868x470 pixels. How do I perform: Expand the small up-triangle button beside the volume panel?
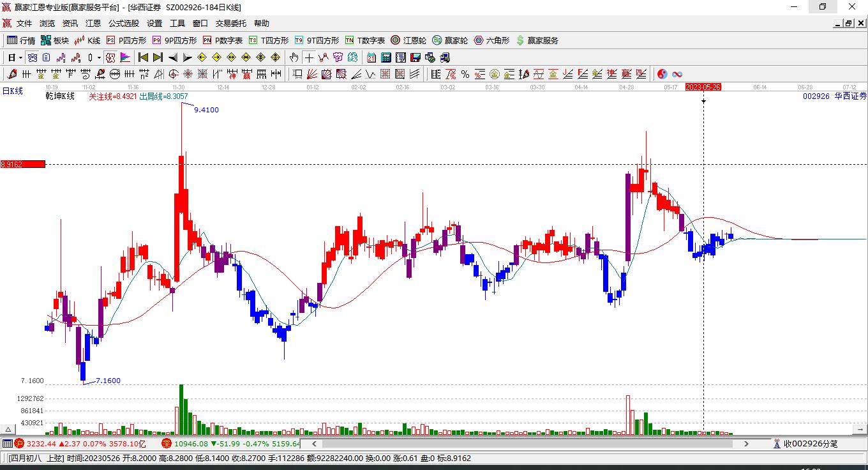[x=8, y=430]
